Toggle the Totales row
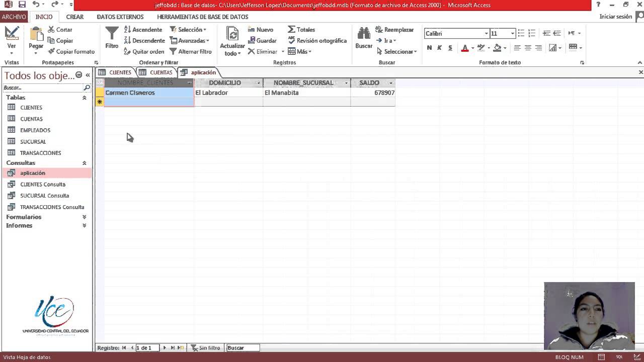Viewport: 644px width, 362px height. [x=301, y=30]
